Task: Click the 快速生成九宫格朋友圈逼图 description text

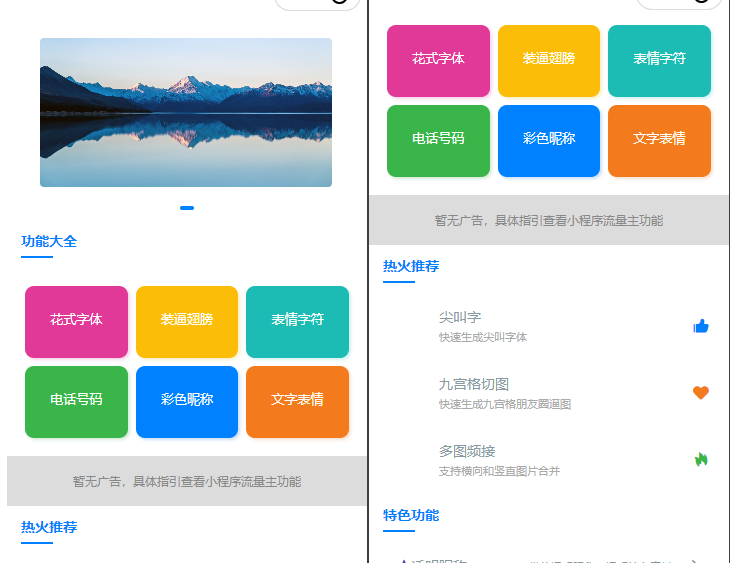Action: pyautogui.click(x=505, y=404)
